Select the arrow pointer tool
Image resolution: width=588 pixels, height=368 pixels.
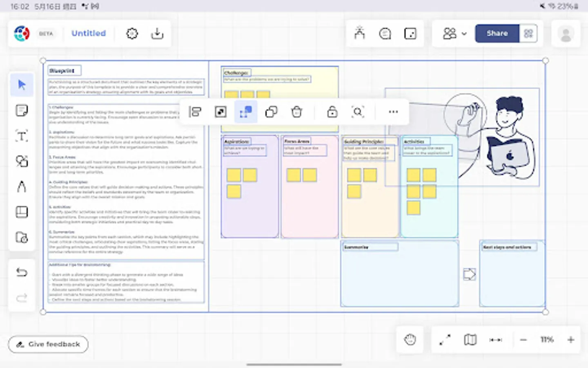point(22,85)
